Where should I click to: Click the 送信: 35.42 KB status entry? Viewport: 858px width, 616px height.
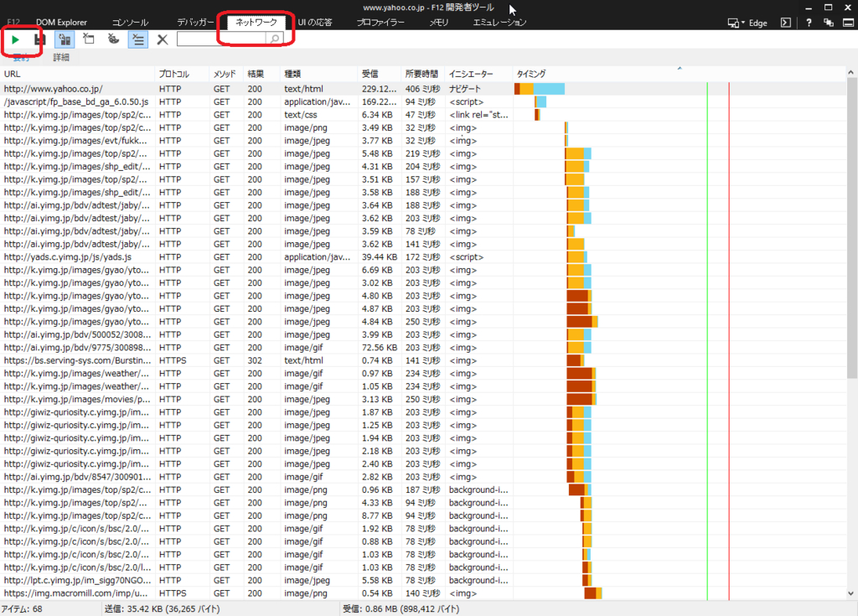tap(162, 609)
